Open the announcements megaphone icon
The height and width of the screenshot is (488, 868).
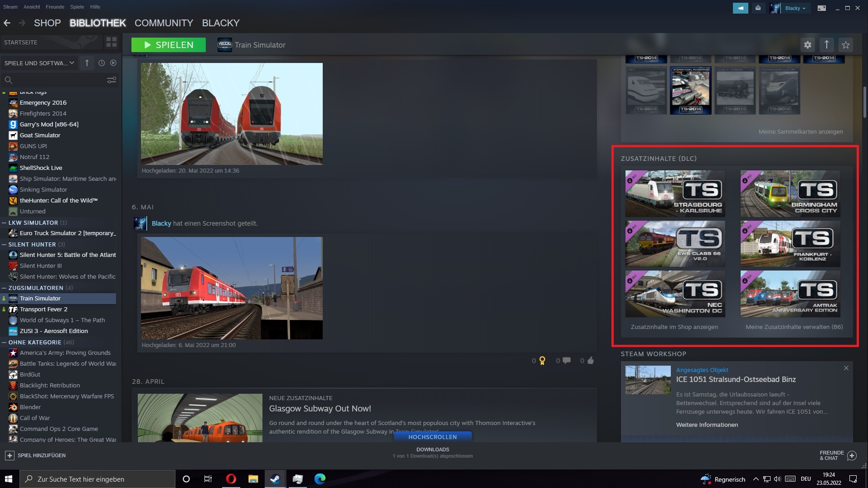point(740,8)
